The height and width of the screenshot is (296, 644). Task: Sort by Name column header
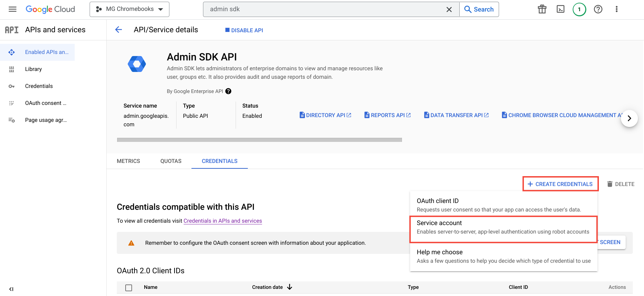click(151, 287)
